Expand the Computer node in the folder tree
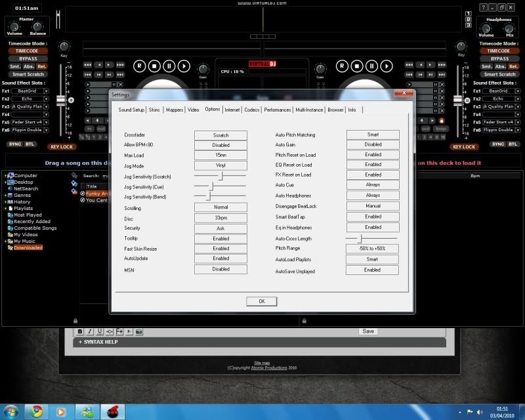The image size is (525, 420). coord(5,175)
